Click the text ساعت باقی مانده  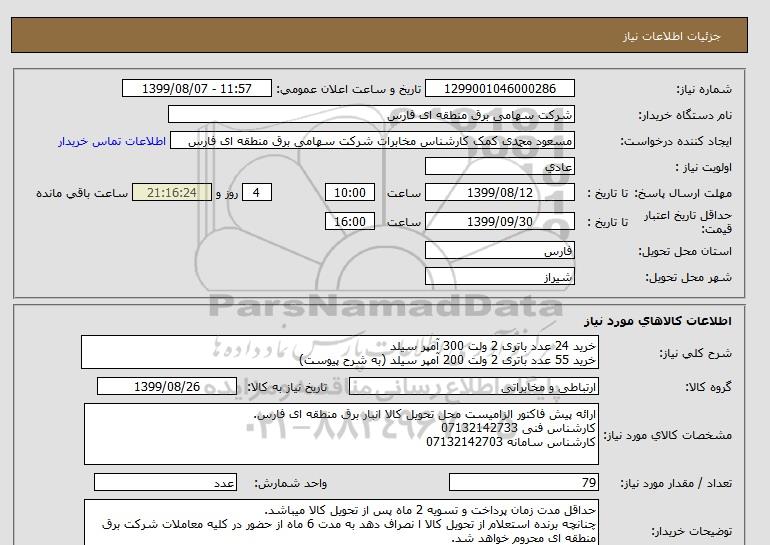coord(82,193)
